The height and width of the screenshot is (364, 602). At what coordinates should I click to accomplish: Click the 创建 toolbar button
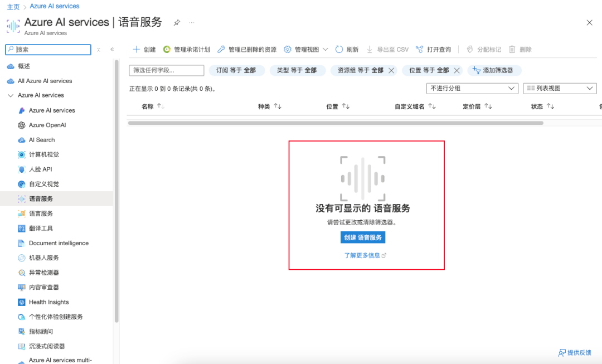coord(144,50)
